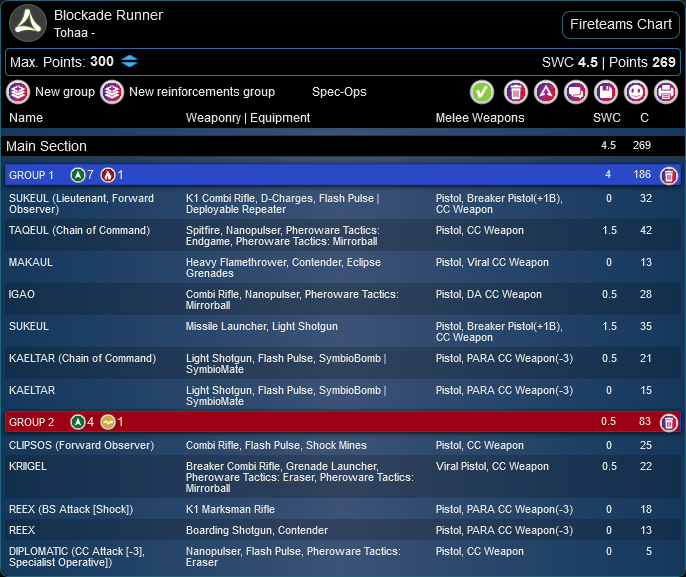Open the Fireteams Chart
Viewport: 686px width, 577px height.
point(620,24)
